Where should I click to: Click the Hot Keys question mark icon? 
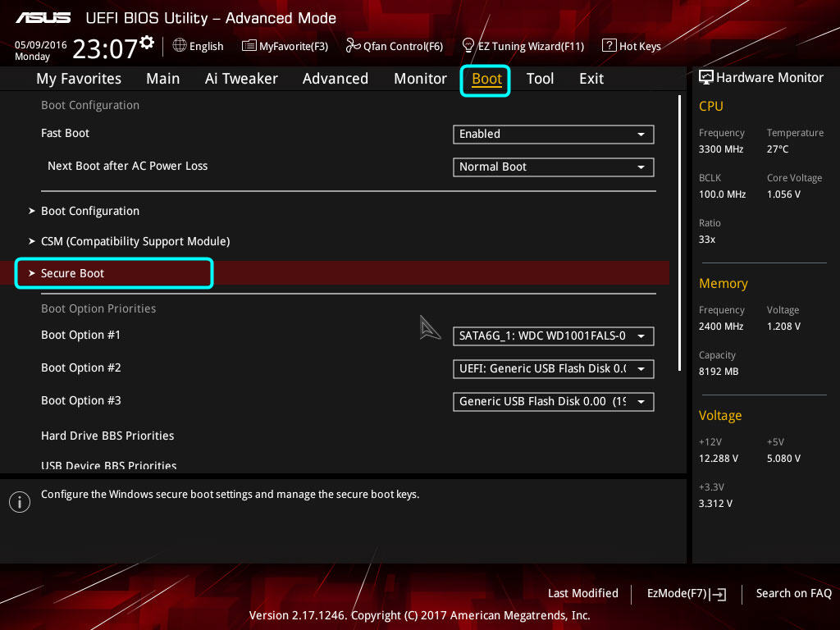[609, 46]
